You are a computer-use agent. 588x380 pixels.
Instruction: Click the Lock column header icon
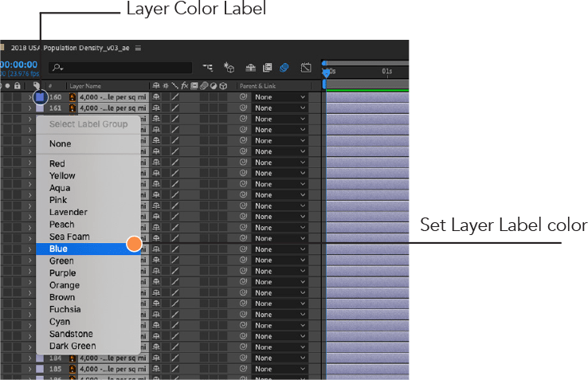click(18, 86)
